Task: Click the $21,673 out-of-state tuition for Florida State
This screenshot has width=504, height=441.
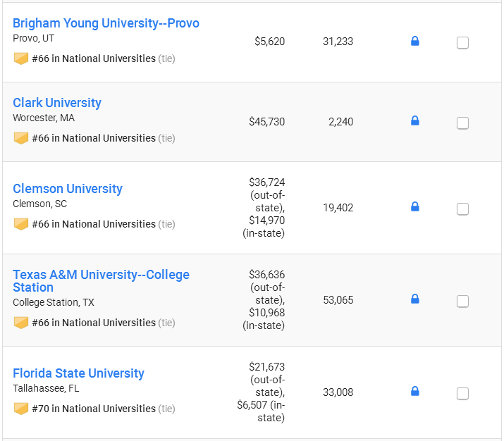Action: (266, 367)
